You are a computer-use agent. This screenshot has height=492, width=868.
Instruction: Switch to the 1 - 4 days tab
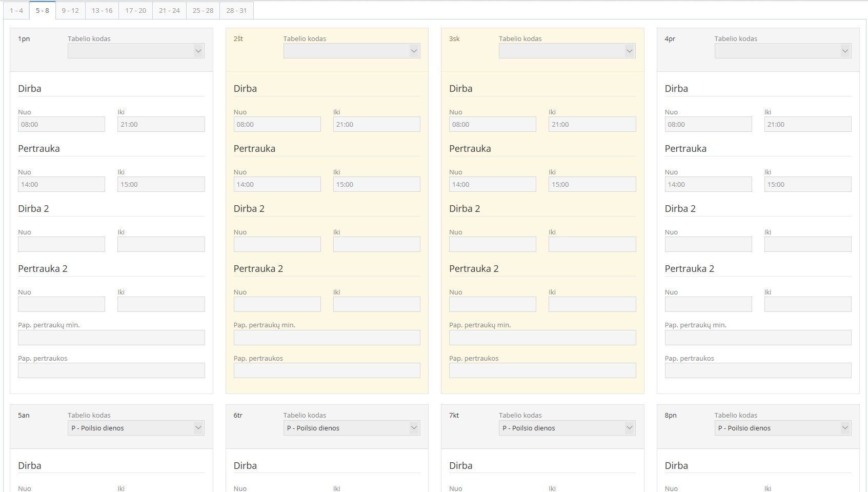pyautogui.click(x=16, y=10)
